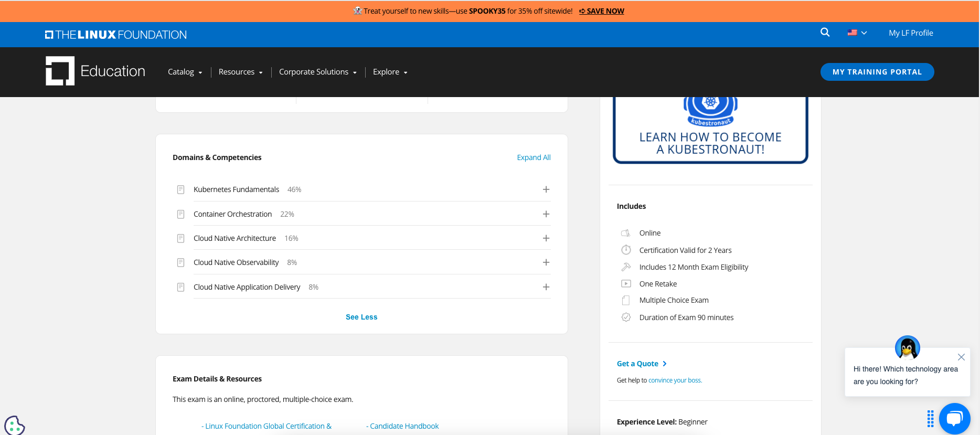This screenshot has height=435, width=980.
Task: Open the Catalog menu
Action: tap(185, 72)
